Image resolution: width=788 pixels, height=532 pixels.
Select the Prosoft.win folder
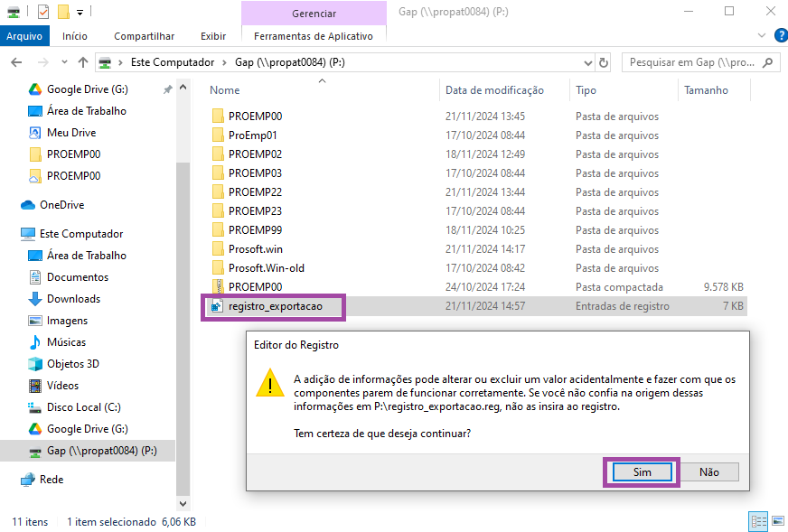(256, 249)
